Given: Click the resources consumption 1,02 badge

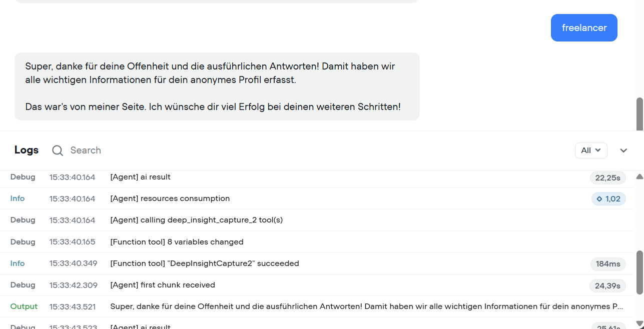Looking at the screenshot, I should [608, 199].
